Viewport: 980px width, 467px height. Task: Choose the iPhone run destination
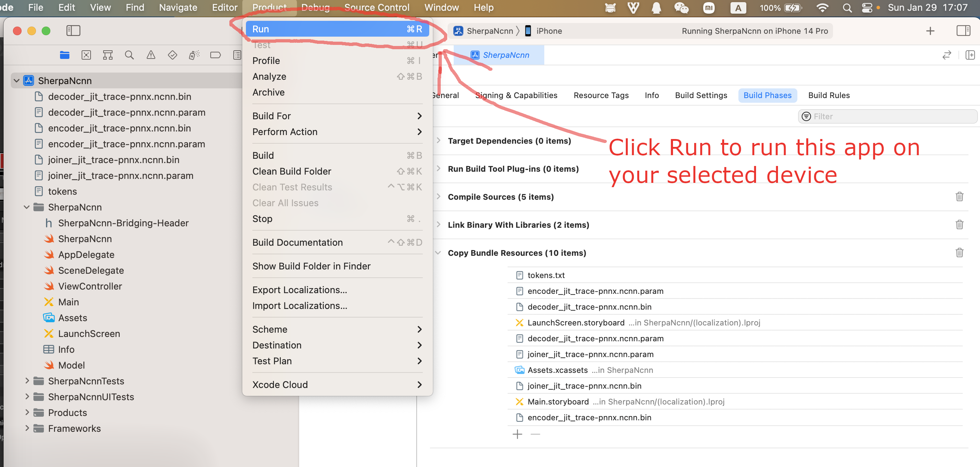tap(543, 31)
